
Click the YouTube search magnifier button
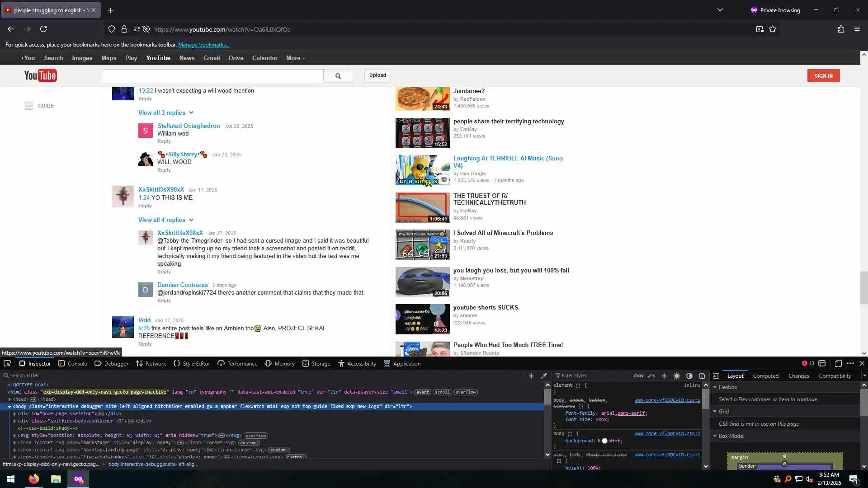[x=338, y=76]
